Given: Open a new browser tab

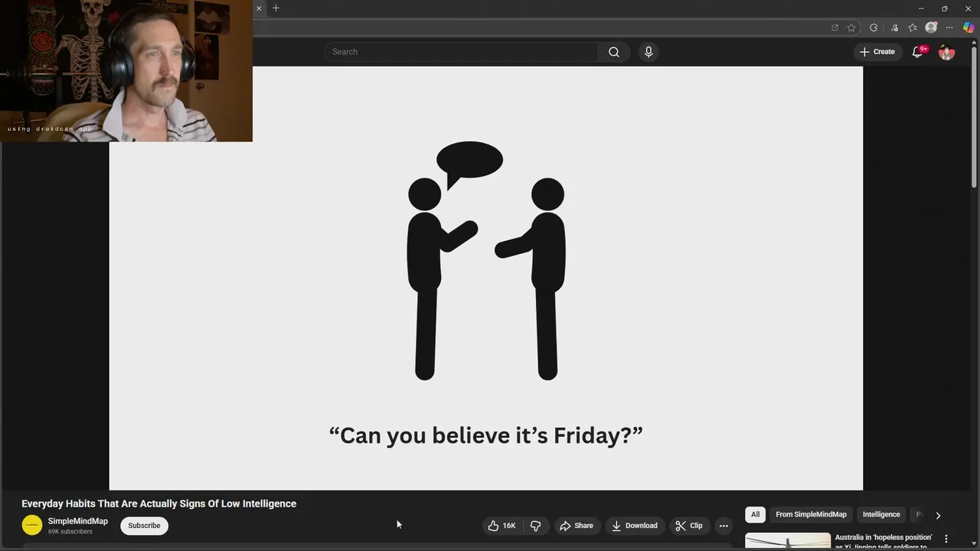Looking at the screenshot, I should [x=276, y=8].
